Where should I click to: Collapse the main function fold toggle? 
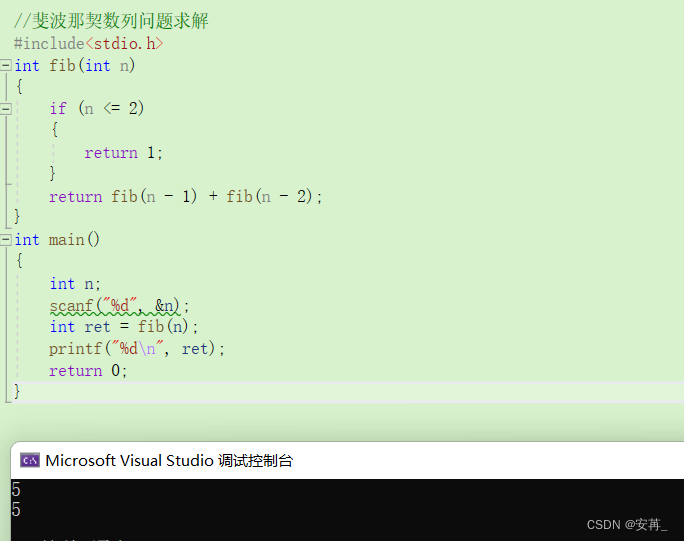(6, 240)
